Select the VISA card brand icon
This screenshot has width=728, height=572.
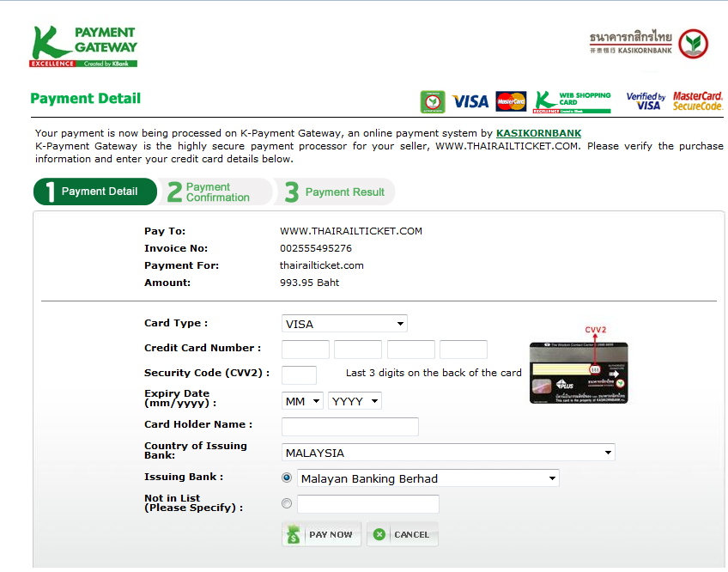[x=469, y=101]
